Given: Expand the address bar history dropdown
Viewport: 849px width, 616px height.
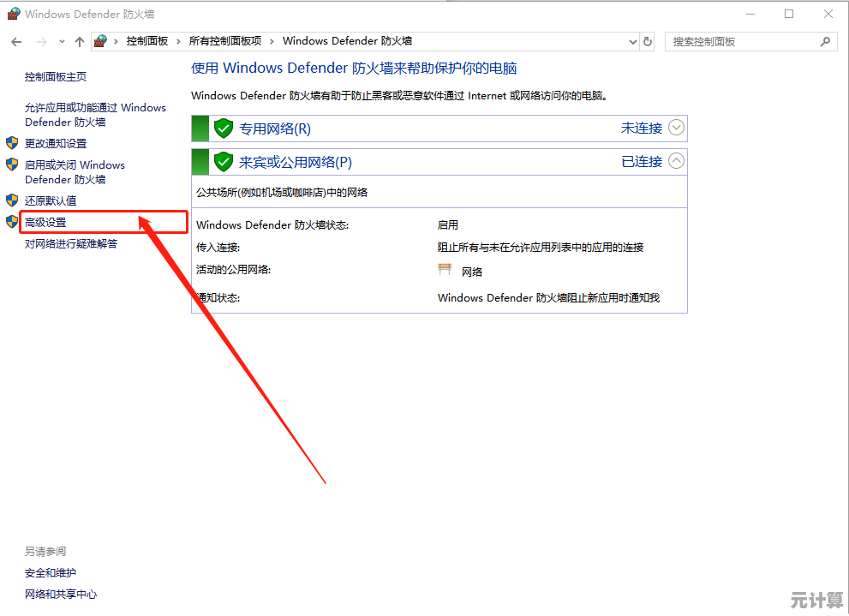Looking at the screenshot, I should [x=632, y=42].
